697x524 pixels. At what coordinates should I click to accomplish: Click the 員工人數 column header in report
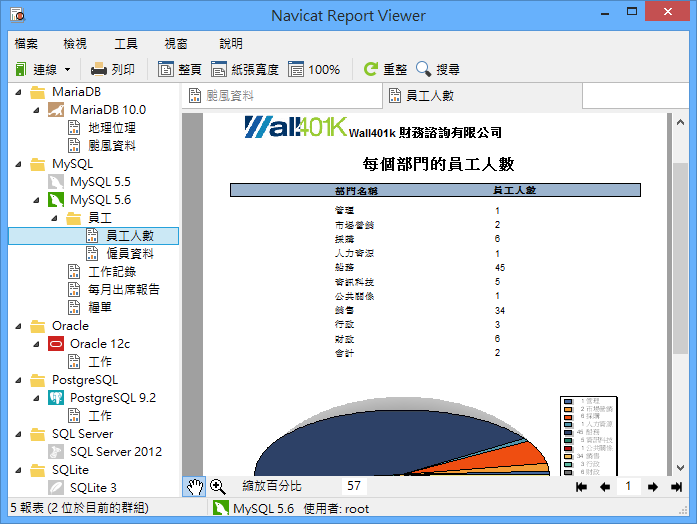[x=514, y=190]
